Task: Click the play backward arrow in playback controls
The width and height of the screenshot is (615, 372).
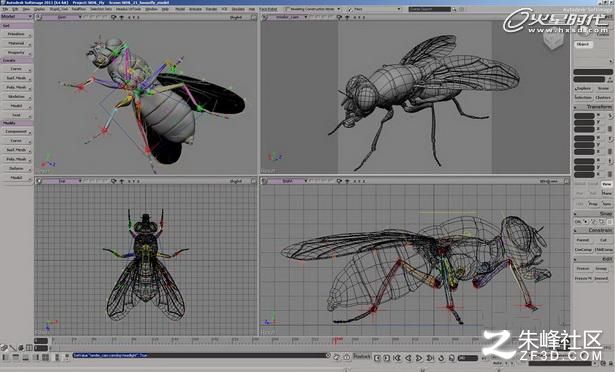Action: 408,357
